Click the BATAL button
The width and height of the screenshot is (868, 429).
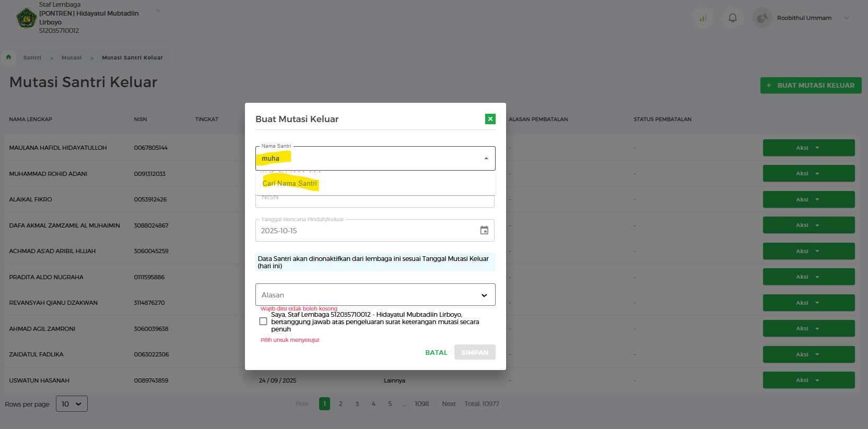coord(436,353)
